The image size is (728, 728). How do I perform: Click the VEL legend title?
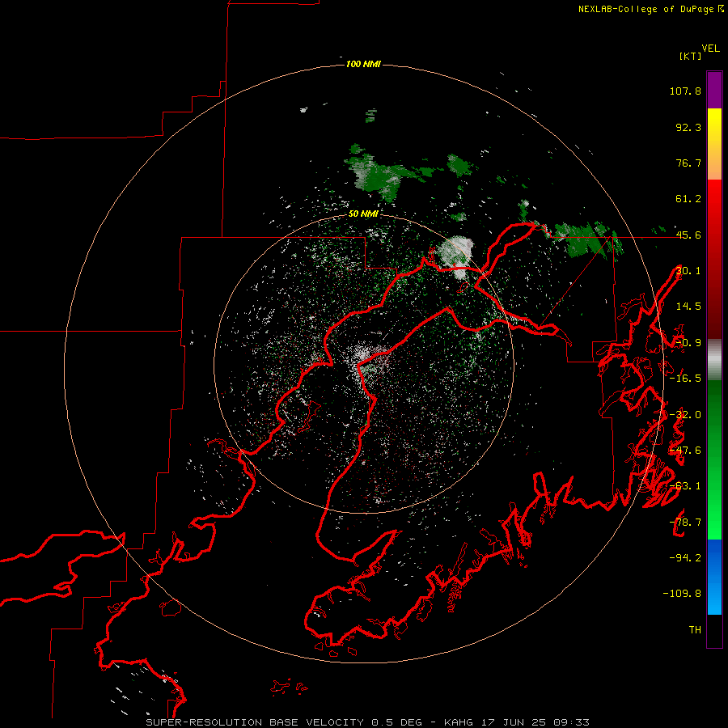click(x=710, y=49)
